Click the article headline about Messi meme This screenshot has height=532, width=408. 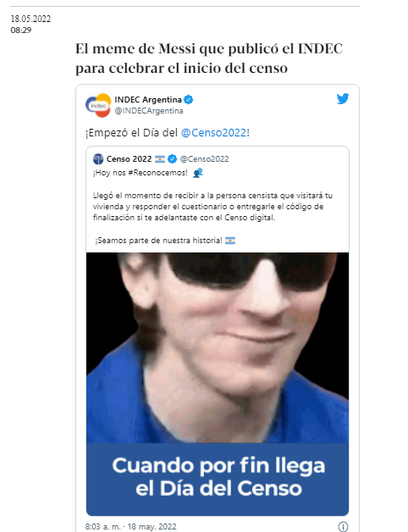click(x=209, y=58)
